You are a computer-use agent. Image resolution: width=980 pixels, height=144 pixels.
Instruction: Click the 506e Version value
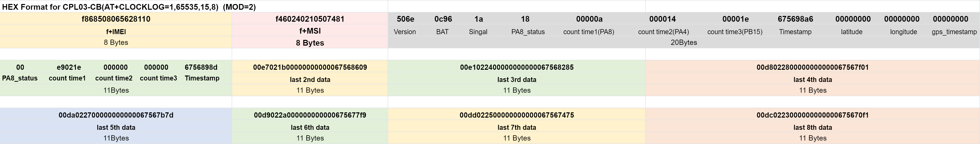pos(405,19)
